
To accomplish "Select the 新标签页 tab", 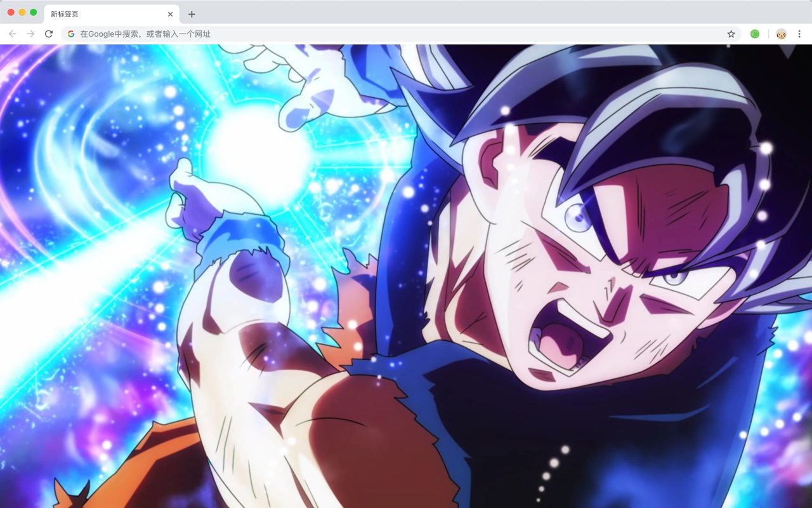I will coord(112,14).
